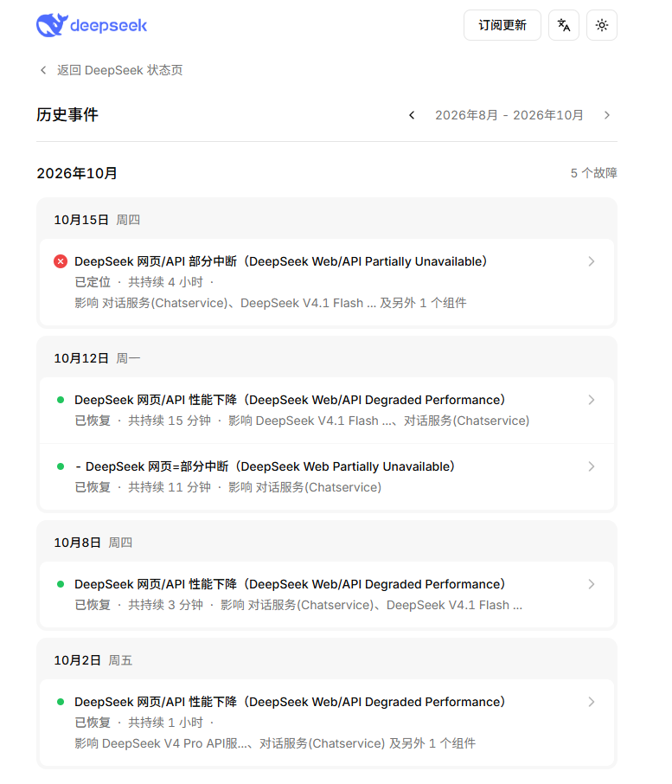Open the Oct 15 部分中断 Partially Unavailable incident
This screenshot has width=672, height=784.
click(327, 282)
